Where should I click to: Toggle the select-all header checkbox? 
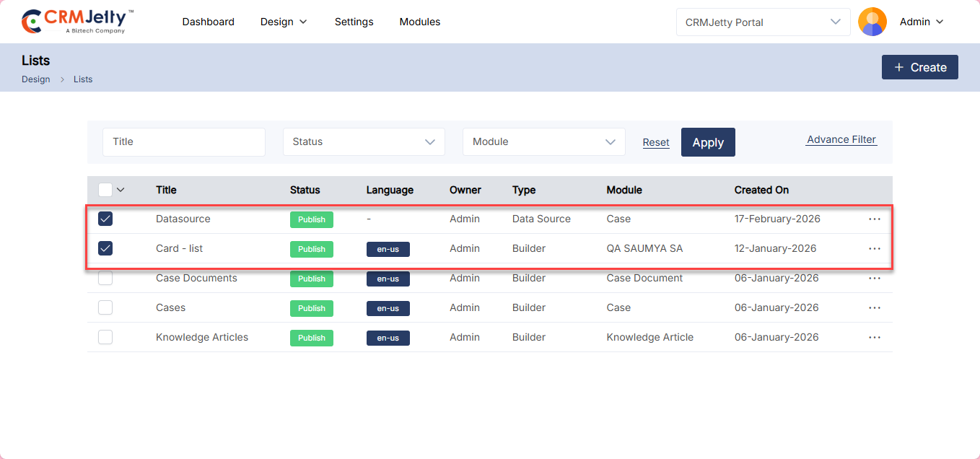(105, 190)
